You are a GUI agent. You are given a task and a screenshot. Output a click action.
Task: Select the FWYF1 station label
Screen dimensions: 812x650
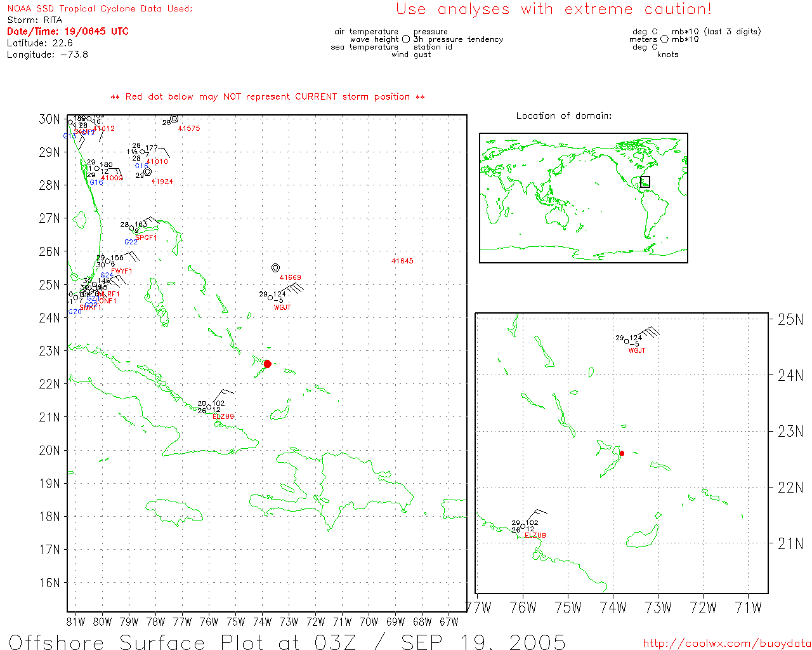pyautogui.click(x=122, y=272)
